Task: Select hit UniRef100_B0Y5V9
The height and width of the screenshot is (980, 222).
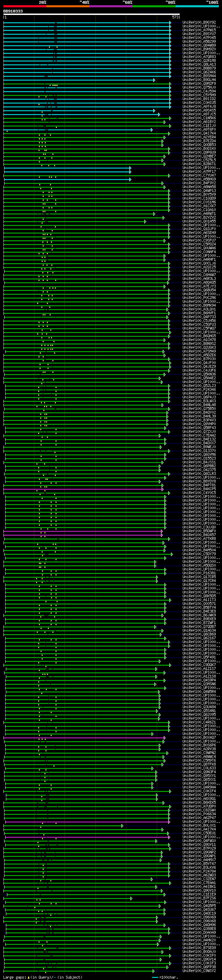Action: point(199,194)
